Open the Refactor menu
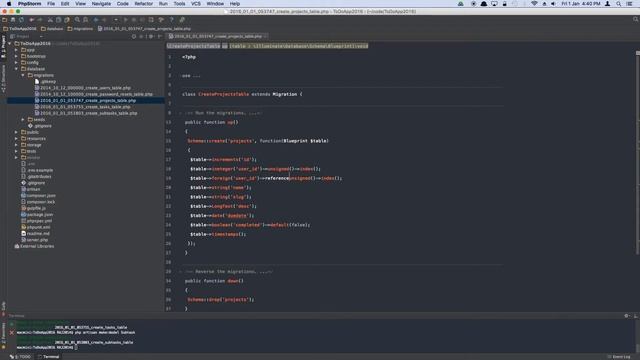The height and width of the screenshot is (360, 640). point(144,4)
